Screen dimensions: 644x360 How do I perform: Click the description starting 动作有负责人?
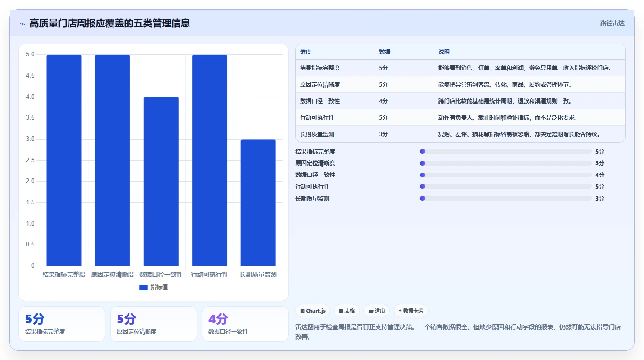point(508,118)
